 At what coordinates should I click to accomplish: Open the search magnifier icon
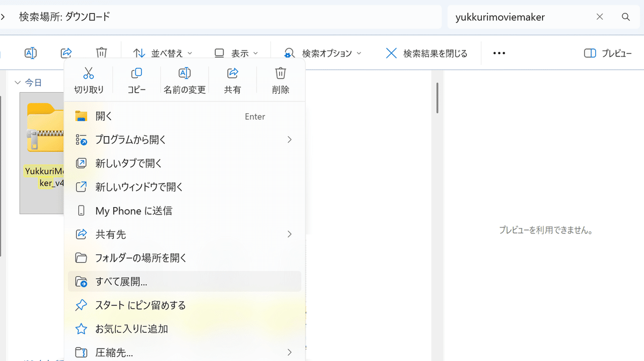coord(626,17)
